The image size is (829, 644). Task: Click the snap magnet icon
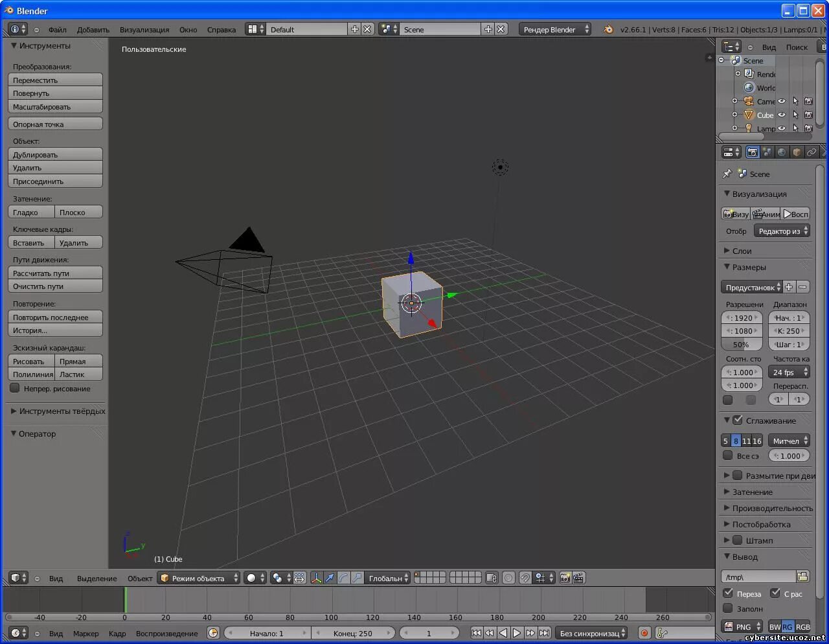click(525, 578)
